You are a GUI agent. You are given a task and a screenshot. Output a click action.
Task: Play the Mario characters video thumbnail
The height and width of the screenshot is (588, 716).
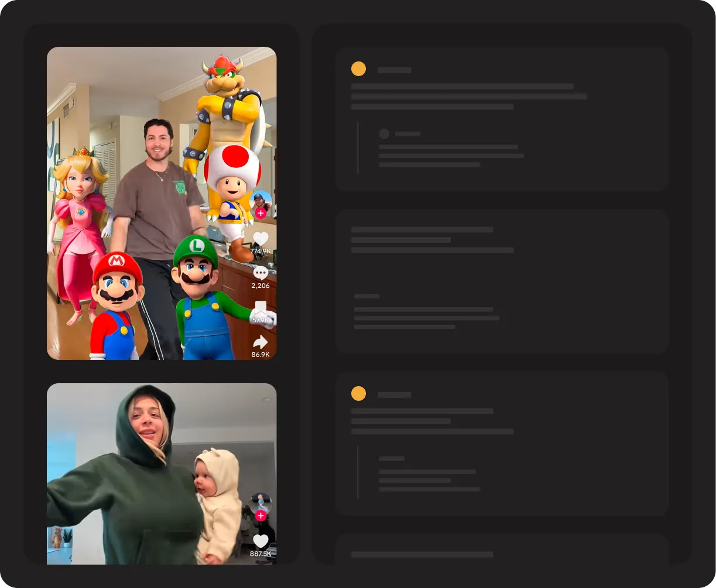pos(162,203)
